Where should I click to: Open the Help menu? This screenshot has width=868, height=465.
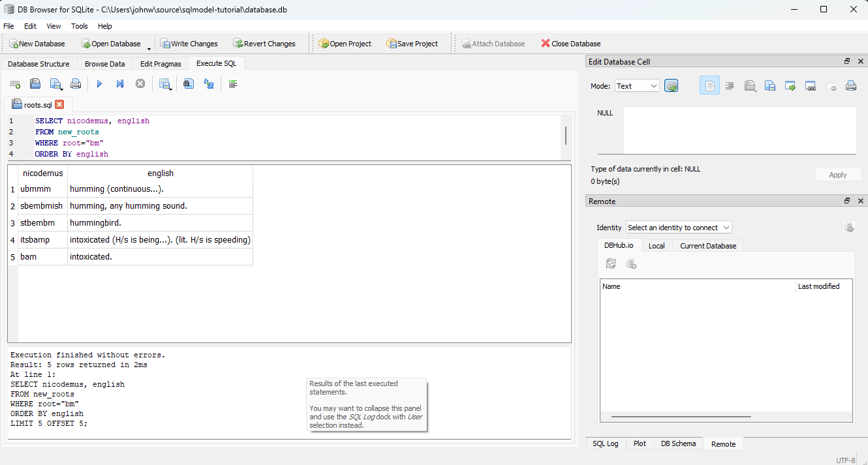(x=105, y=26)
